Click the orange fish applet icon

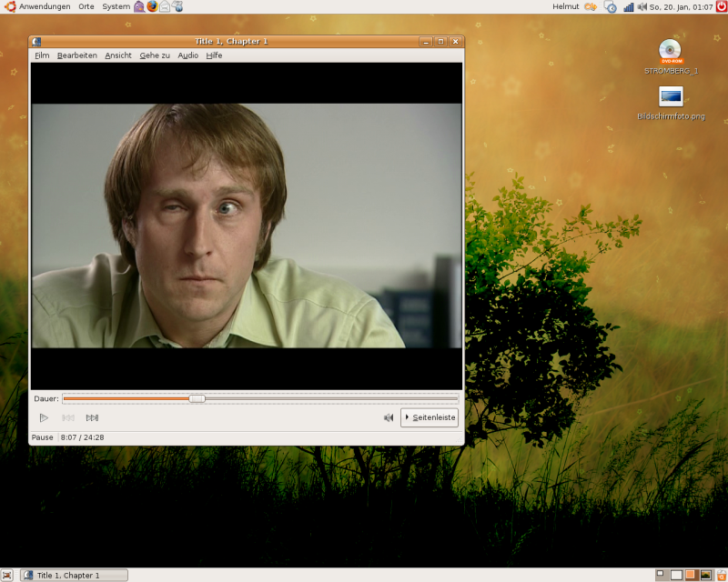pyautogui.click(x=591, y=6)
